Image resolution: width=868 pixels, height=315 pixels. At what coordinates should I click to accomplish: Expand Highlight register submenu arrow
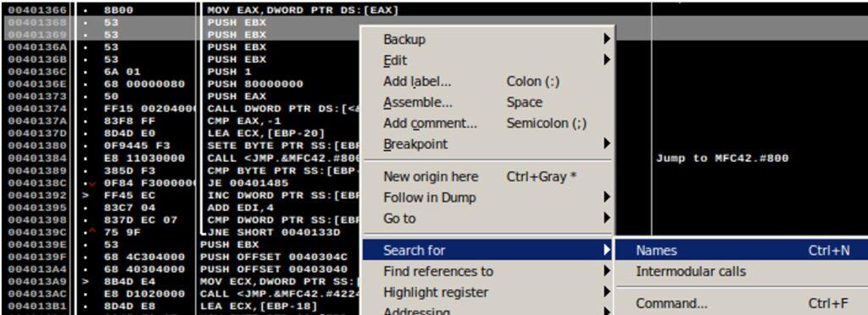click(x=607, y=292)
